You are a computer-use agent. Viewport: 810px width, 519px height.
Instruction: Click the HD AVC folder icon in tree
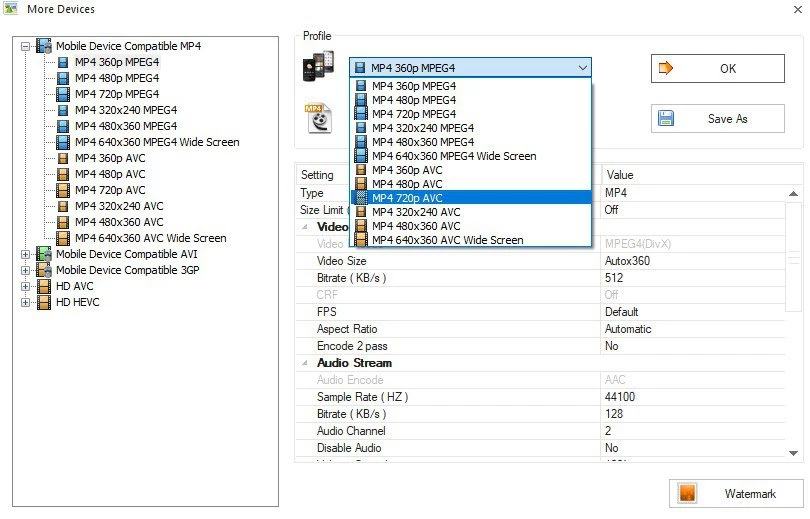(x=44, y=286)
